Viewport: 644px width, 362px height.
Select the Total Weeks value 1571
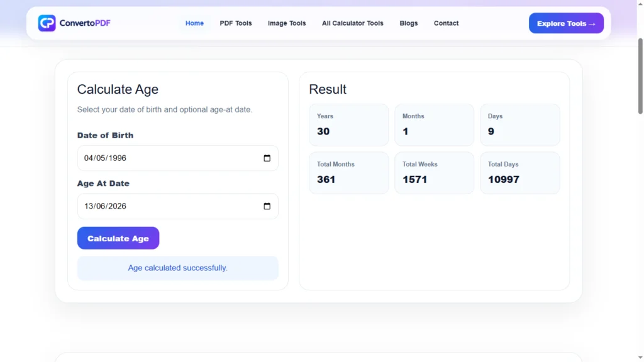coord(415,179)
